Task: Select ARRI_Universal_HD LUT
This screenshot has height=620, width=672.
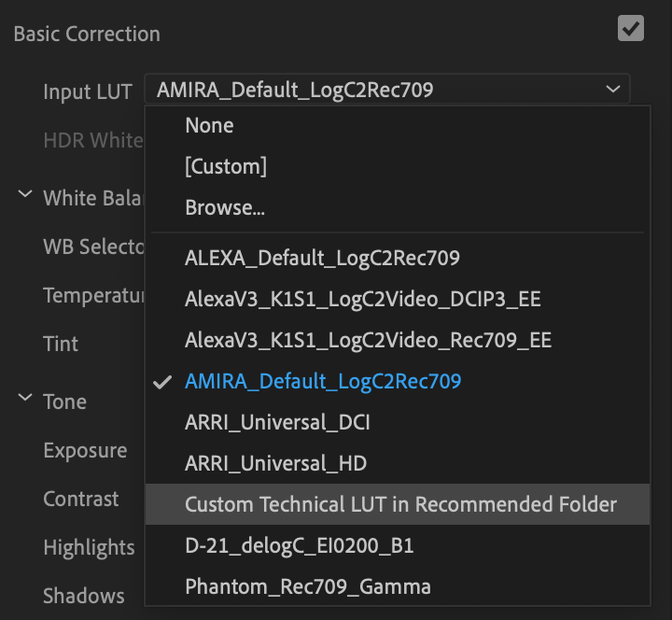Action: [398, 463]
